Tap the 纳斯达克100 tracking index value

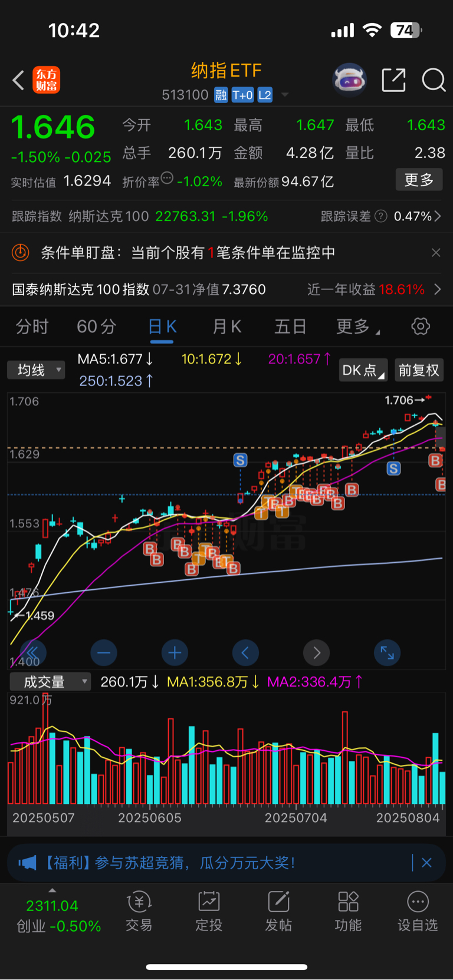pos(185,216)
